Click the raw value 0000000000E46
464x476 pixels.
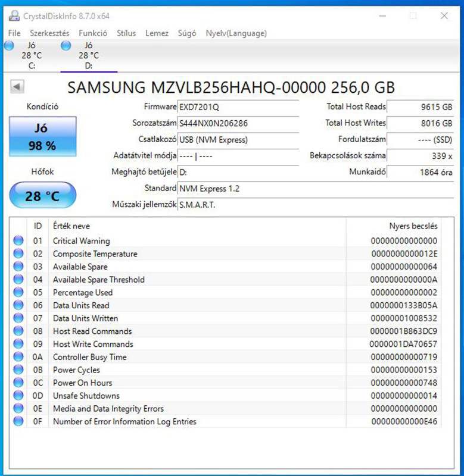coord(404,421)
